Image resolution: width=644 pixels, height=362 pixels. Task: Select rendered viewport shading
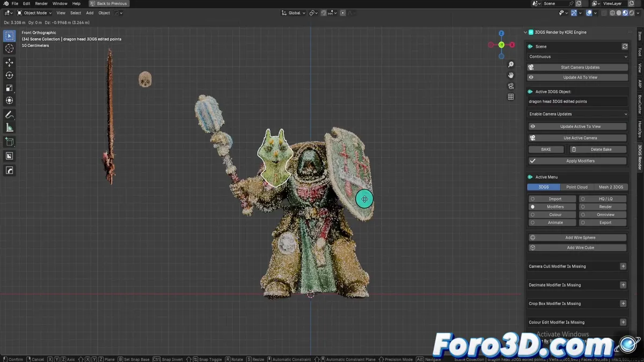click(632, 13)
